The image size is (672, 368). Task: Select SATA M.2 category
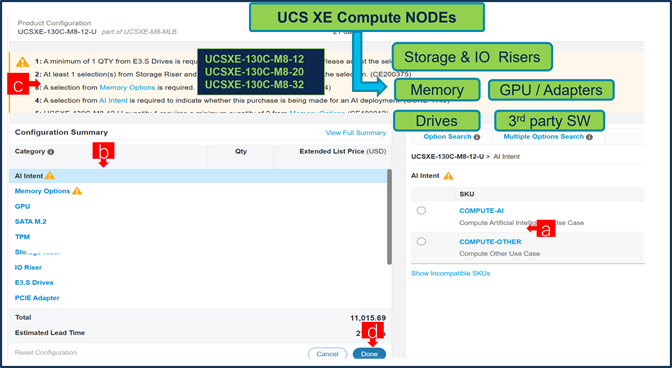[x=30, y=221]
